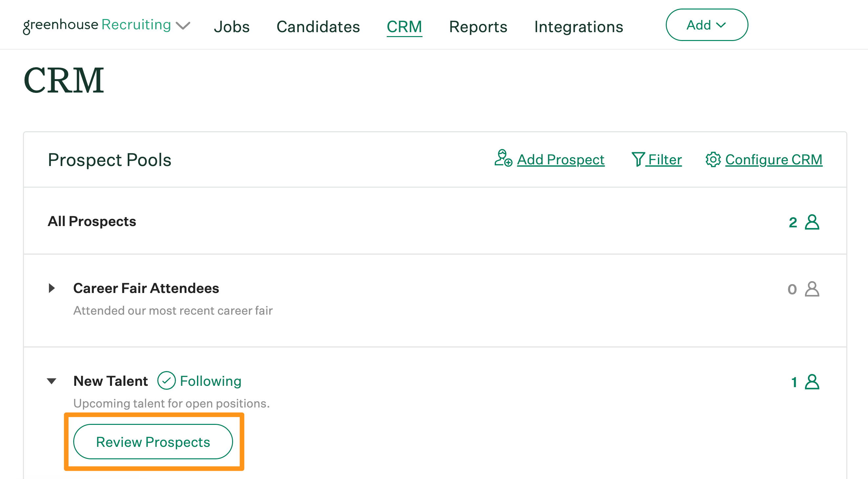Click the person icon on Career Fair Attendees row

coord(813,289)
